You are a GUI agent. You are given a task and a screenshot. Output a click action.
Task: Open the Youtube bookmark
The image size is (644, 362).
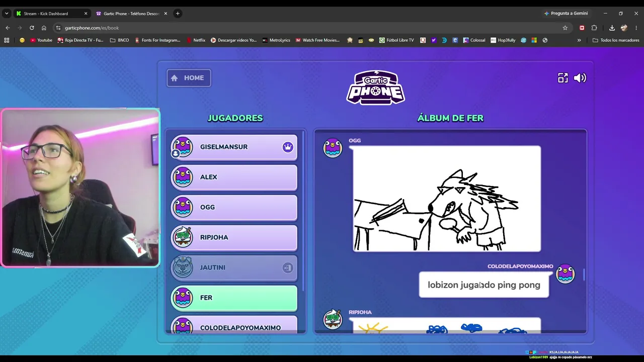pos(41,40)
